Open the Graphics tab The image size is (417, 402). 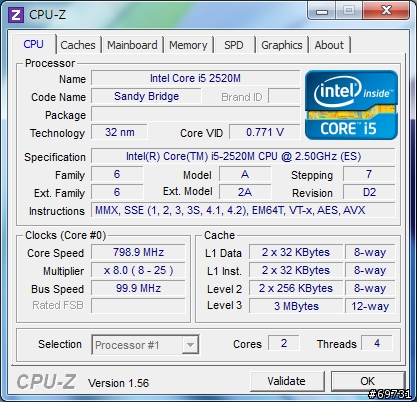[x=282, y=45]
